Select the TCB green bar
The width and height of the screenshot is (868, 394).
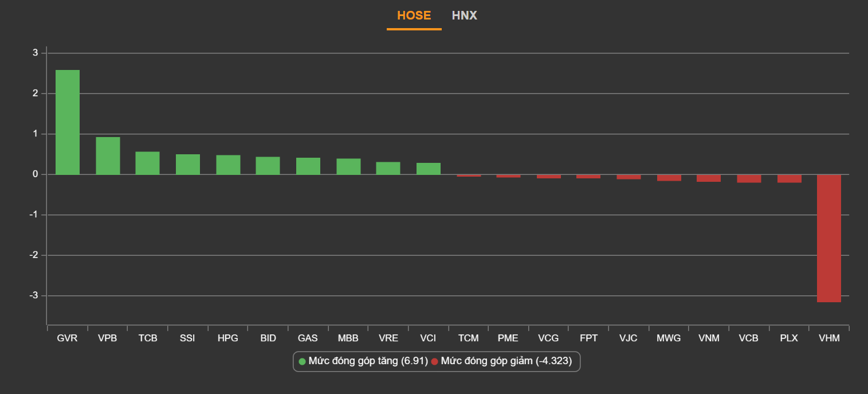click(x=148, y=163)
